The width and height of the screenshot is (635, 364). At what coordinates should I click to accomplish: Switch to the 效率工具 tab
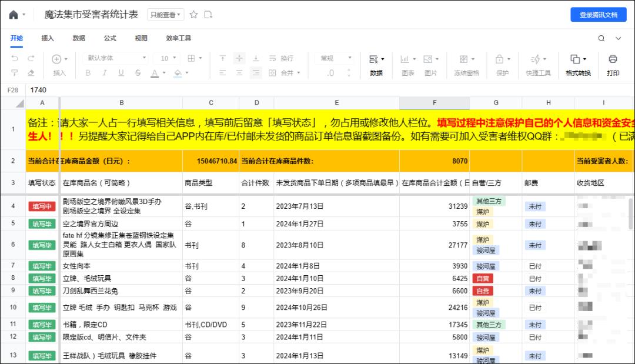pos(178,38)
